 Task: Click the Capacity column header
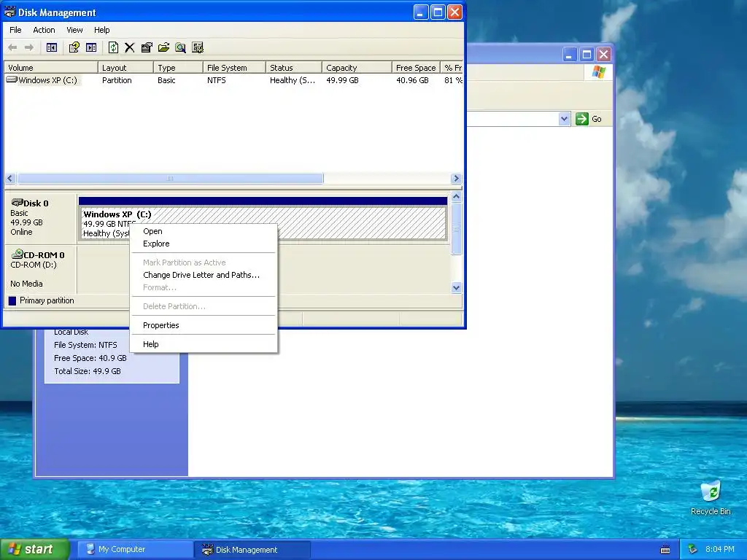pyautogui.click(x=357, y=68)
